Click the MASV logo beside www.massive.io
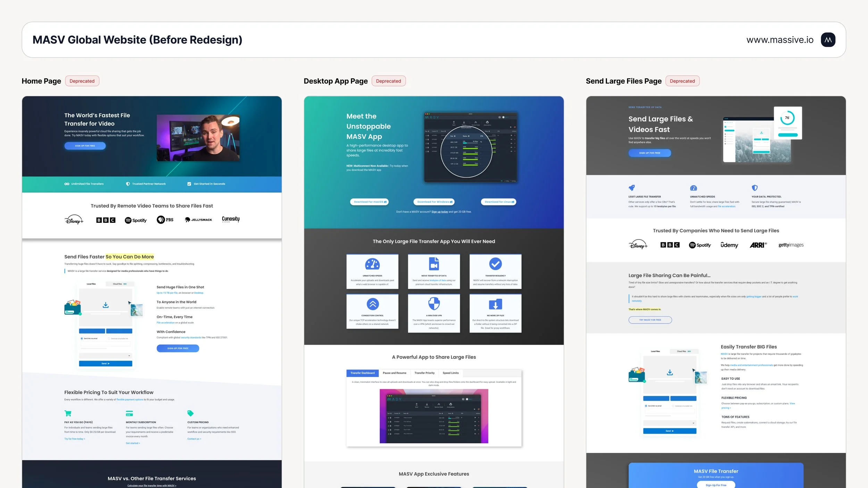 pos(828,40)
